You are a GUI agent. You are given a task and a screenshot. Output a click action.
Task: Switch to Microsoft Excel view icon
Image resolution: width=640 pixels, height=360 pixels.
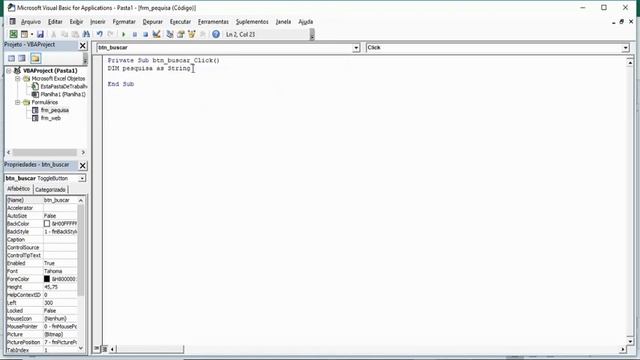[13, 34]
